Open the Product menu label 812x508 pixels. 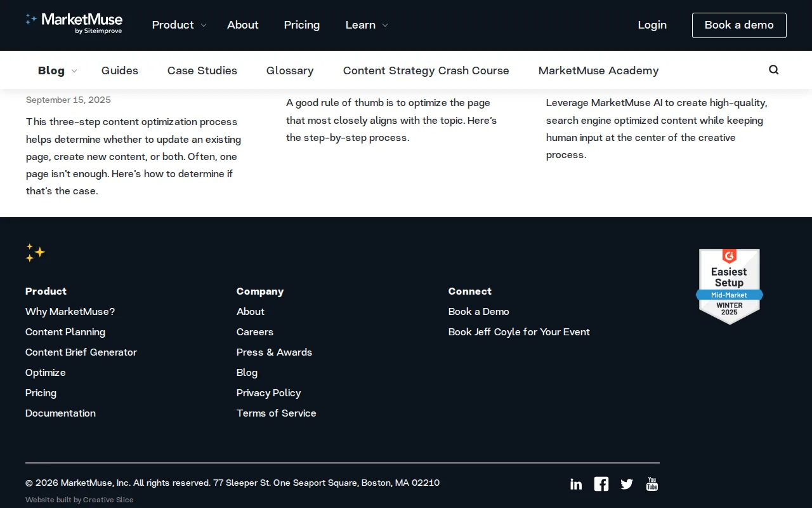pos(173,25)
